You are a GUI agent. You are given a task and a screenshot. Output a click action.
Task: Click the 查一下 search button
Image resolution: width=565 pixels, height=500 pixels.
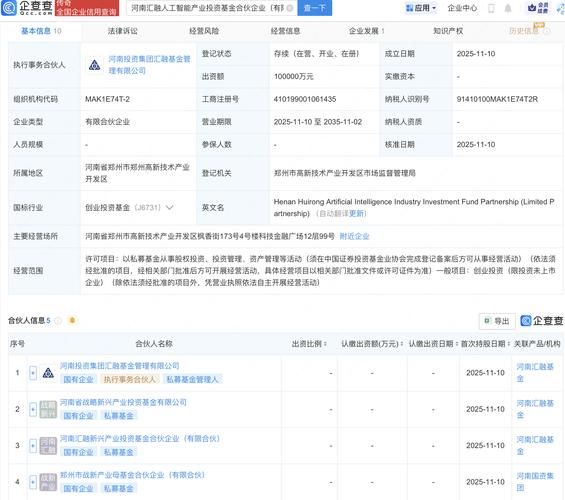[x=315, y=8]
